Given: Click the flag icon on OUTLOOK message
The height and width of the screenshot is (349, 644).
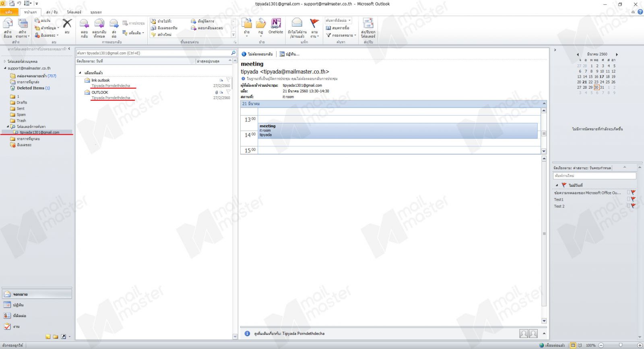Looking at the screenshot, I should click(228, 92).
